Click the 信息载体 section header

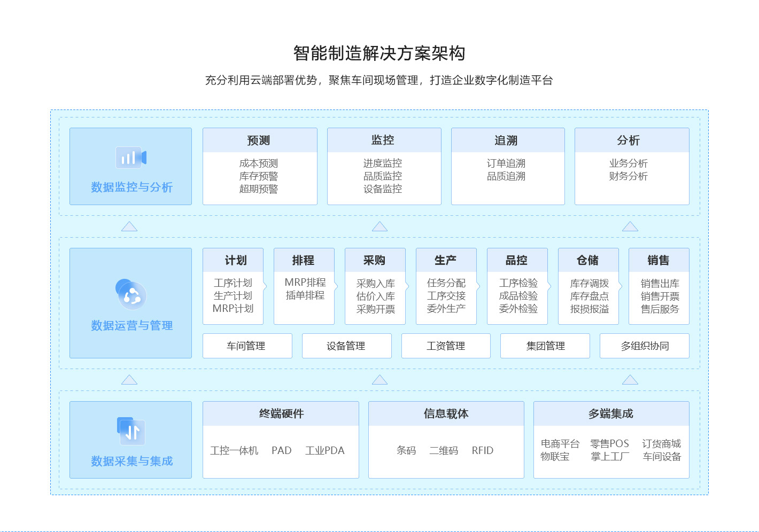(x=446, y=413)
